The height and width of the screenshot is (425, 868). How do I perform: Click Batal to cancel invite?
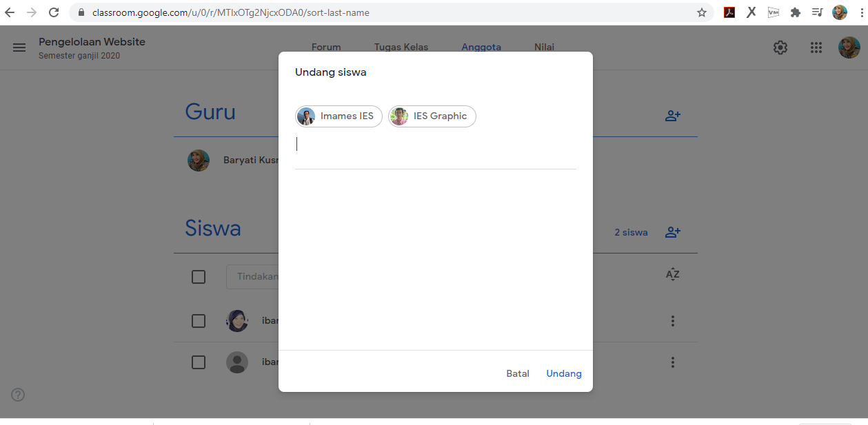pyautogui.click(x=518, y=373)
